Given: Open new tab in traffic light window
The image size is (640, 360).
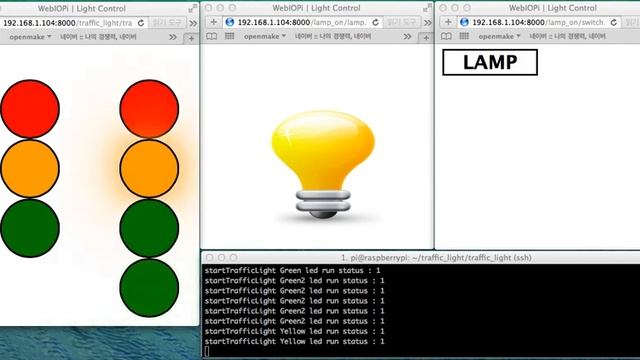Looking at the screenshot, I should coord(191,39).
